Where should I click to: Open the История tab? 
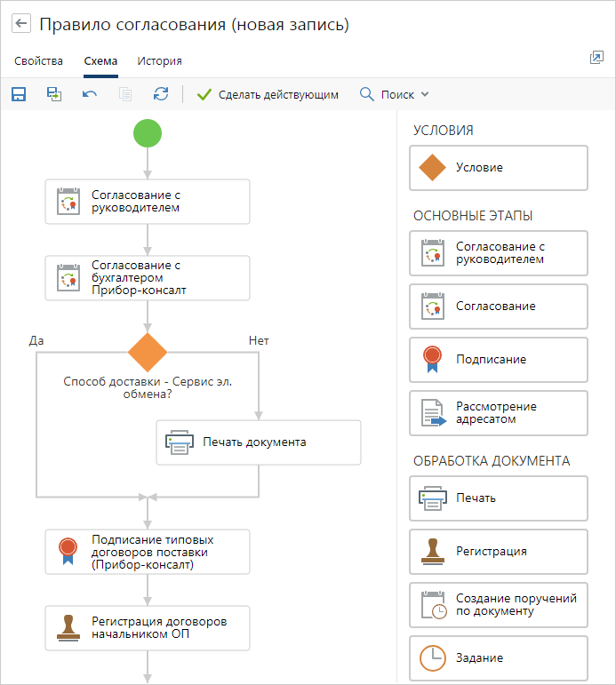point(159,61)
